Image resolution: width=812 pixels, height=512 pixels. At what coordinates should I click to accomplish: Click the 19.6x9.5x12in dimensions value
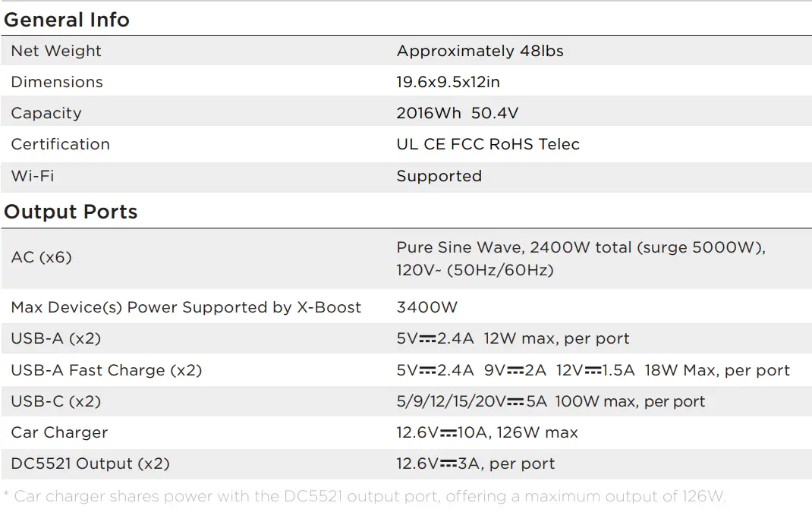tap(448, 82)
